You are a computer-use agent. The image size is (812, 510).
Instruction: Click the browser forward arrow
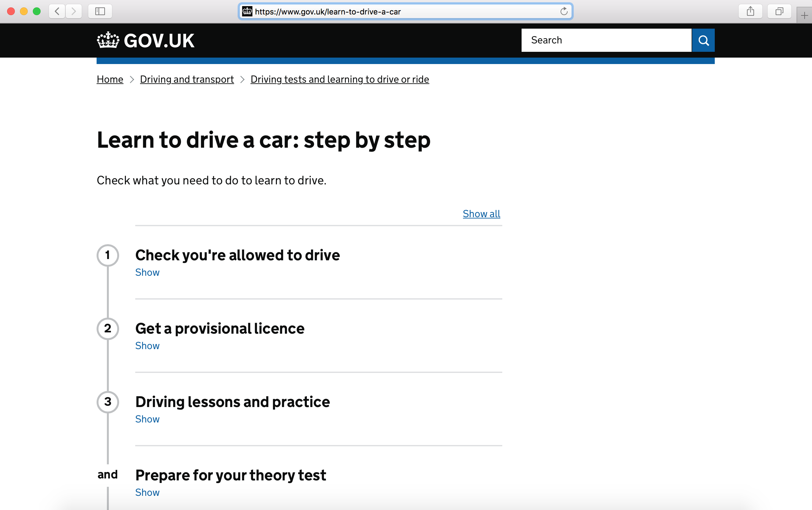(x=73, y=12)
